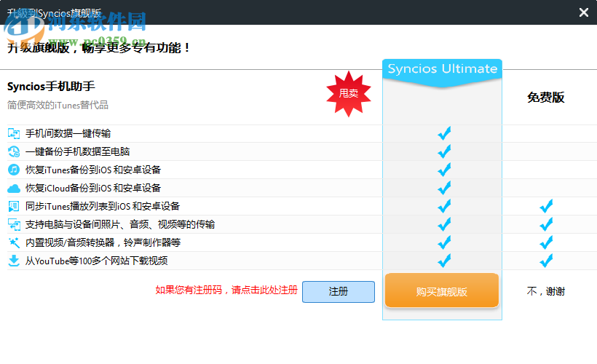Click Ultimate checkmark for 照片、音频、视频传输 row
This screenshot has height=364, width=597.
click(x=444, y=224)
